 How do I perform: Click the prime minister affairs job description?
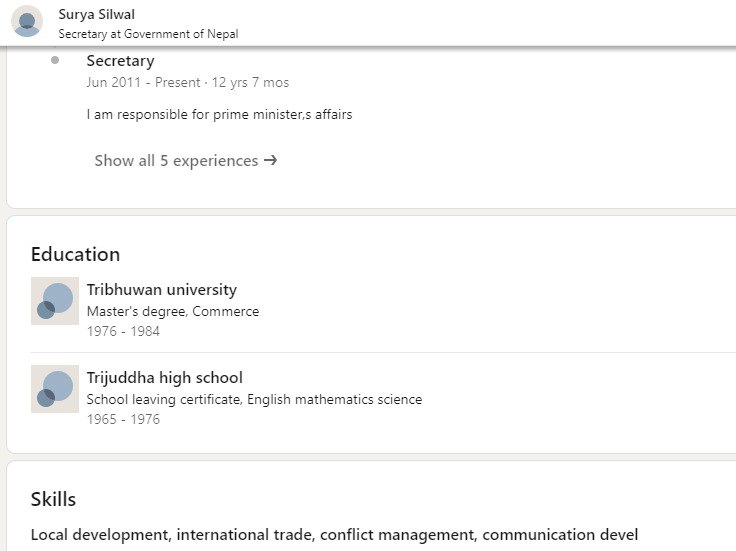click(x=219, y=115)
